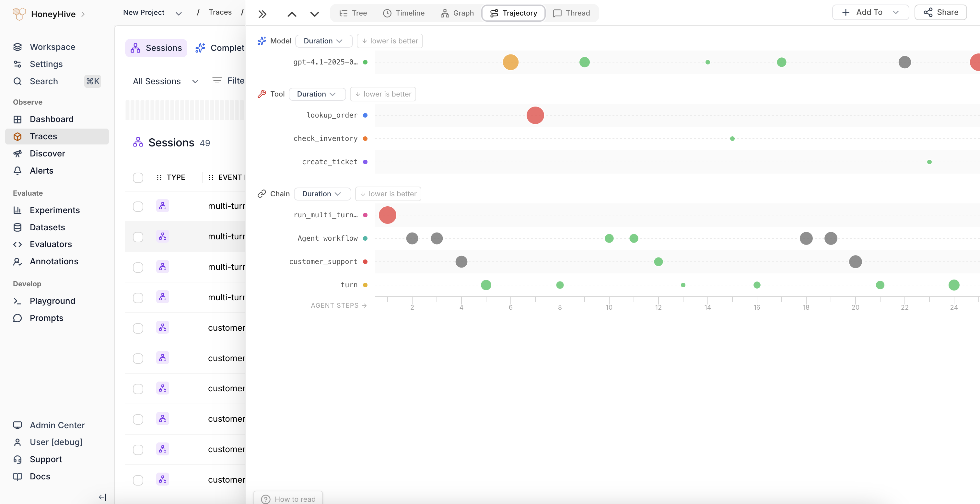Select the Sessions tab
This screenshot has width=980, height=504.
pyautogui.click(x=156, y=48)
